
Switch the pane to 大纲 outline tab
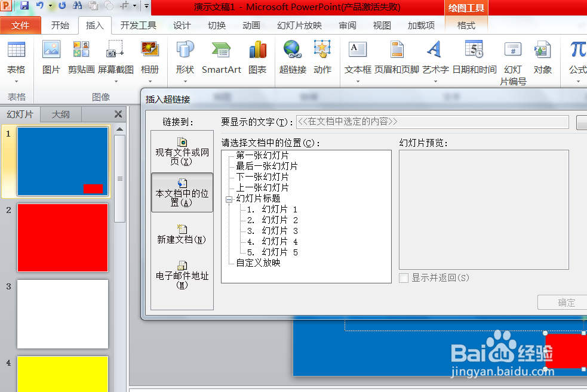tap(61, 114)
